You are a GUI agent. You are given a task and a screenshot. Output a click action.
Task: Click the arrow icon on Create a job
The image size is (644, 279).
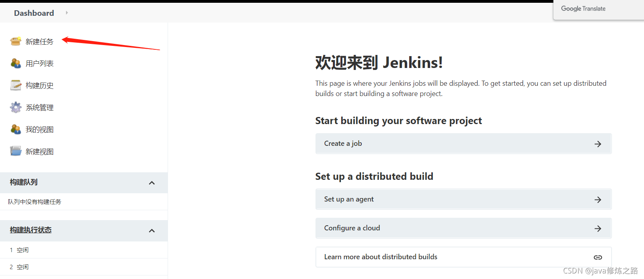[x=598, y=144]
